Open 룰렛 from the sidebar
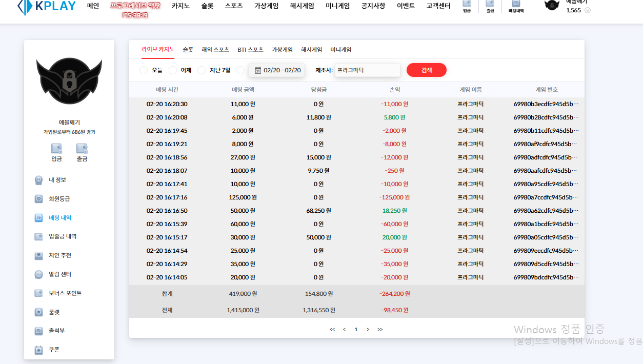This screenshot has width=643, height=364. (54, 312)
